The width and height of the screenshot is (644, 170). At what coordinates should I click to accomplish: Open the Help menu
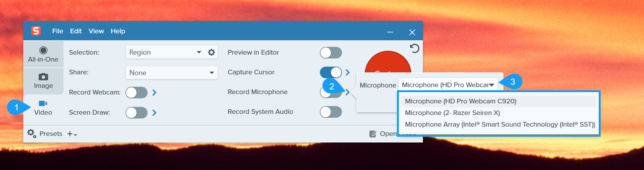(x=118, y=31)
